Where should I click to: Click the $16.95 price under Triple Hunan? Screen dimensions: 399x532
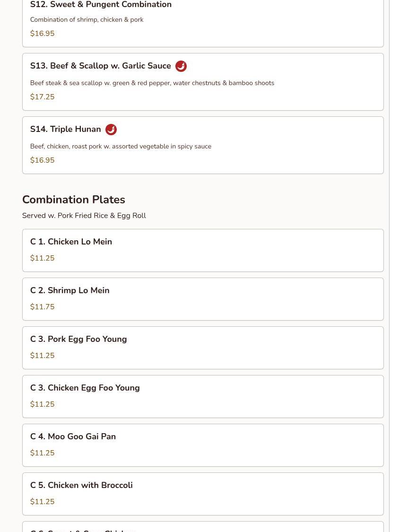[x=42, y=160]
